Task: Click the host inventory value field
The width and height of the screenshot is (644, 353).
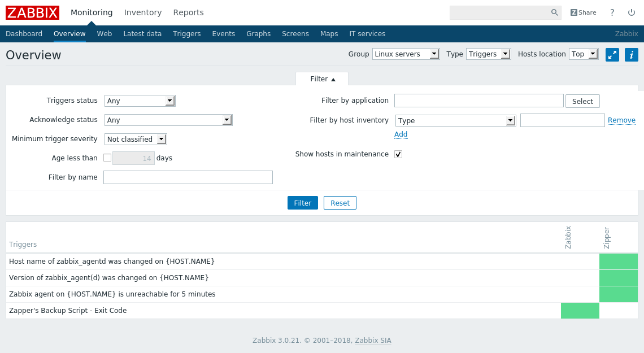Action: click(562, 120)
